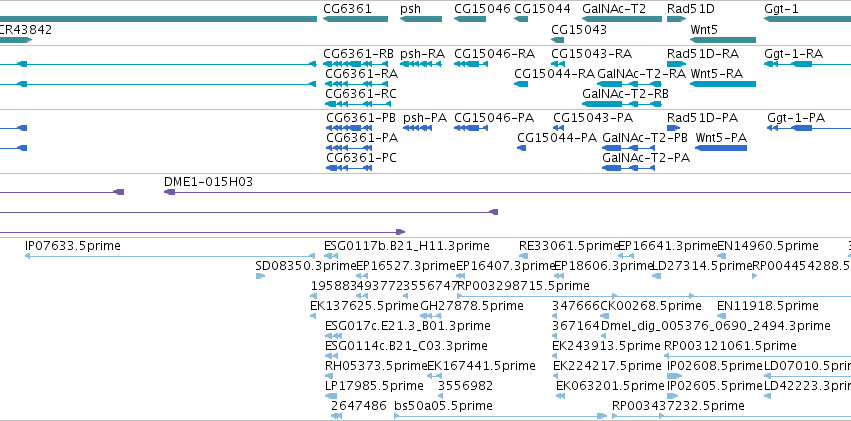Viewport: 851px width, 421px height.
Task: Select the SD08350.3prime EST label
Action: point(306,266)
